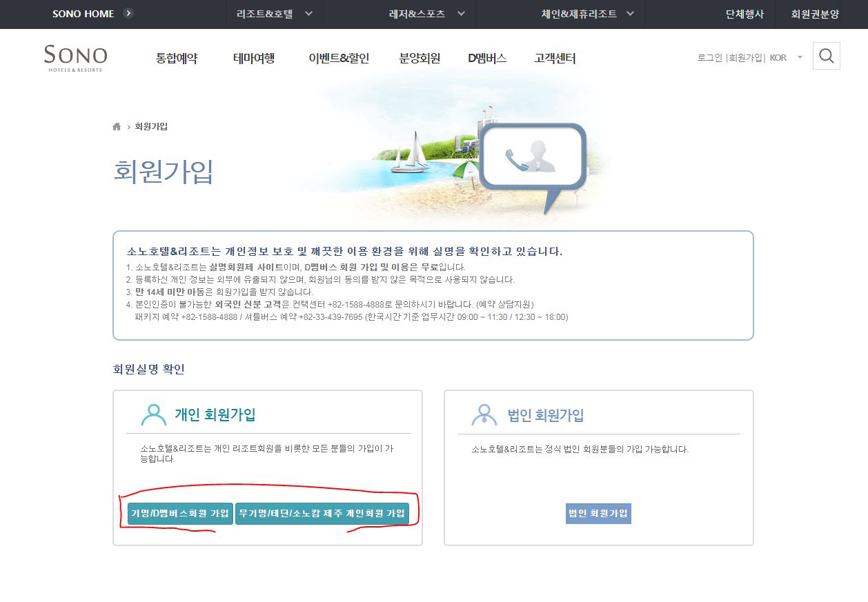Click the 기명/D멤버스회원 가입 button
868x602 pixels.
coord(180,514)
